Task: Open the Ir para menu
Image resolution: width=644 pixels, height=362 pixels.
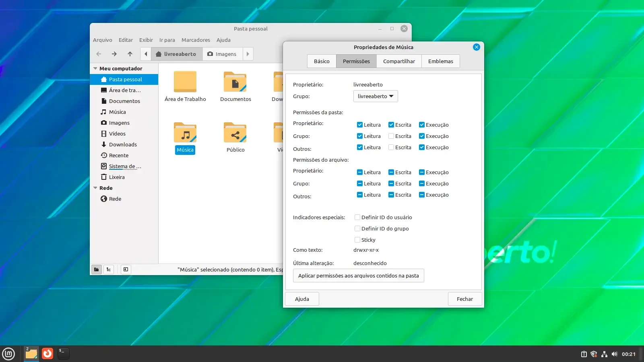Action: pyautogui.click(x=167, y=40)
